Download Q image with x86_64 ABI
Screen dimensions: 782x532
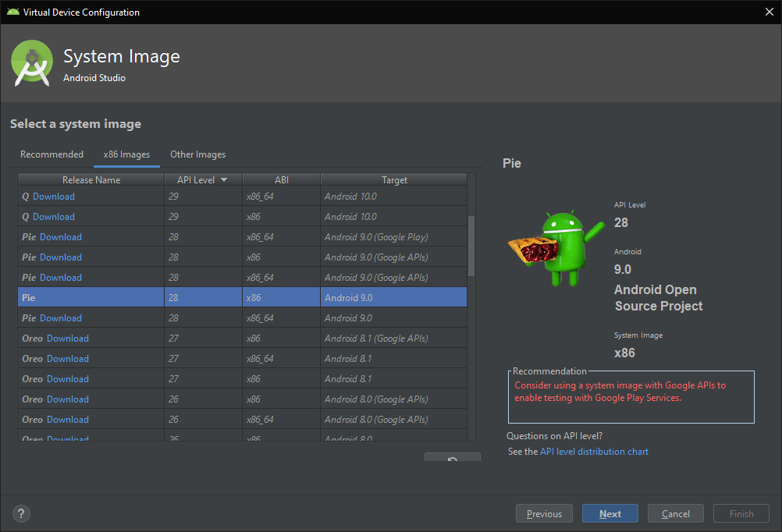[x=54, y=197]
